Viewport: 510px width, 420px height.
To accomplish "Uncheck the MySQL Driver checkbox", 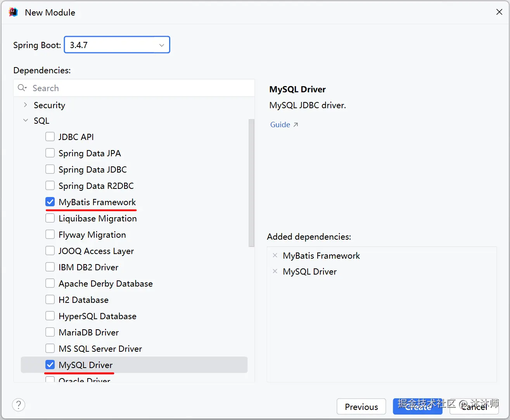I will click(x=50, y=365).
